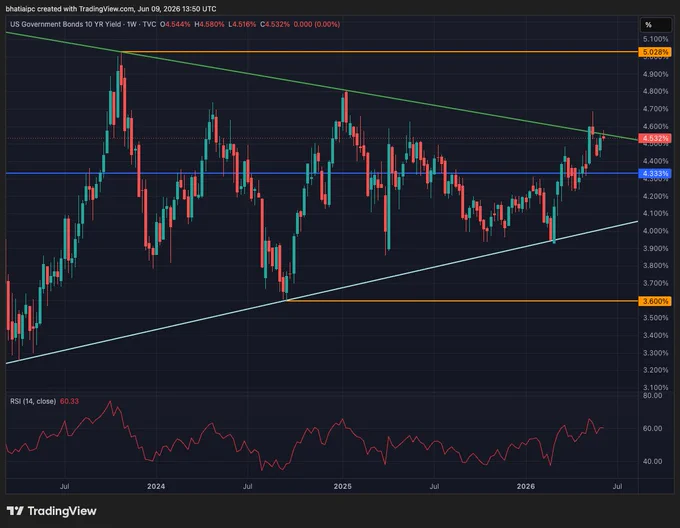
Task: Click the C4.532% close value
Action: coord(275,24)
